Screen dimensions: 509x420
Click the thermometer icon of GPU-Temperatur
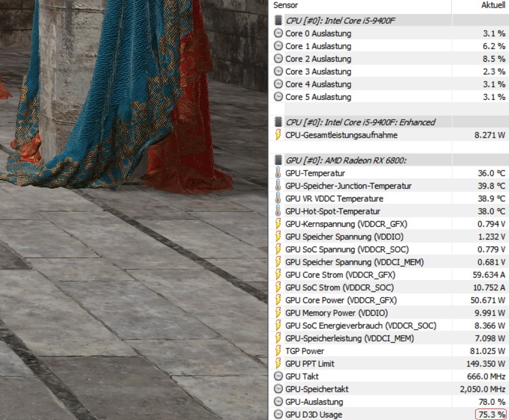click(278, 173)
